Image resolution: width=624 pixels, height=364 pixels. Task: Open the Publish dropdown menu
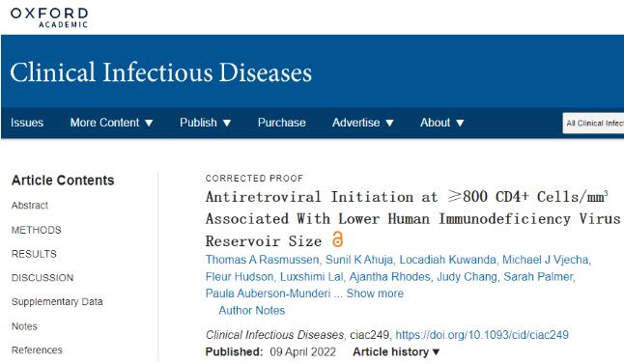(x=205, y=123)
